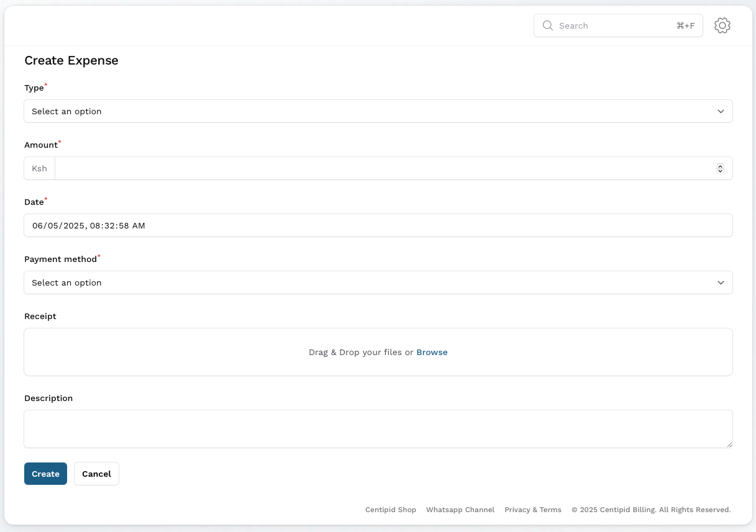Viewport: 756px width, 532px height.
Task: Click the ⌘+F shortcut badge
Action: pos(685,25)
